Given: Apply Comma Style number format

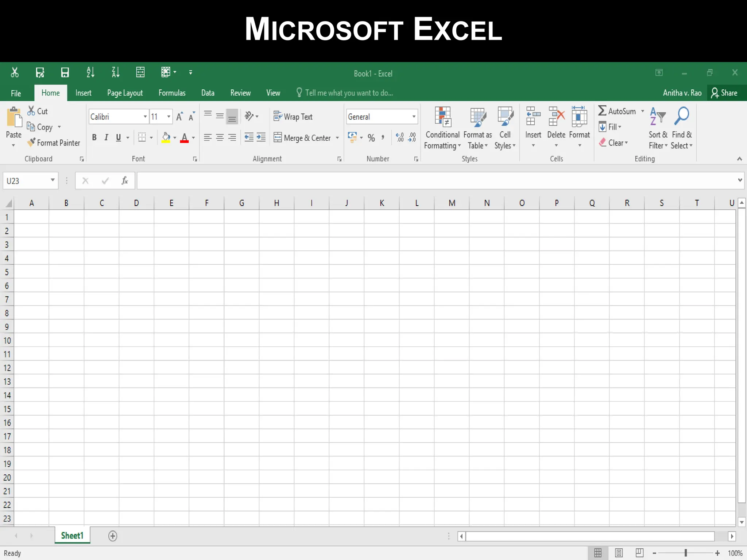Looking at the screenshot, I should (x=383, y=137).
